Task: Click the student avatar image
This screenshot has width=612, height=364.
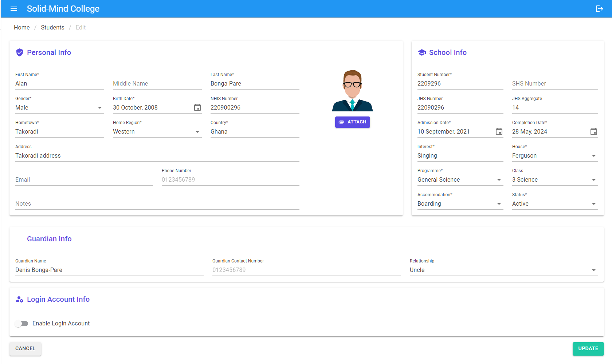Action: (352, 91)
